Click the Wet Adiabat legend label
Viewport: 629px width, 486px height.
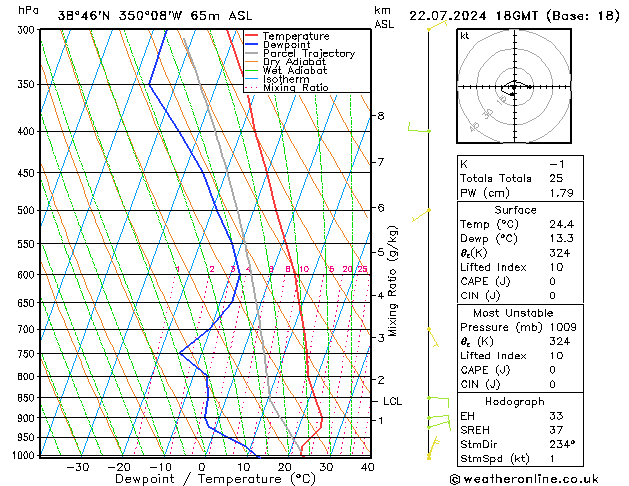pos(295,71)
